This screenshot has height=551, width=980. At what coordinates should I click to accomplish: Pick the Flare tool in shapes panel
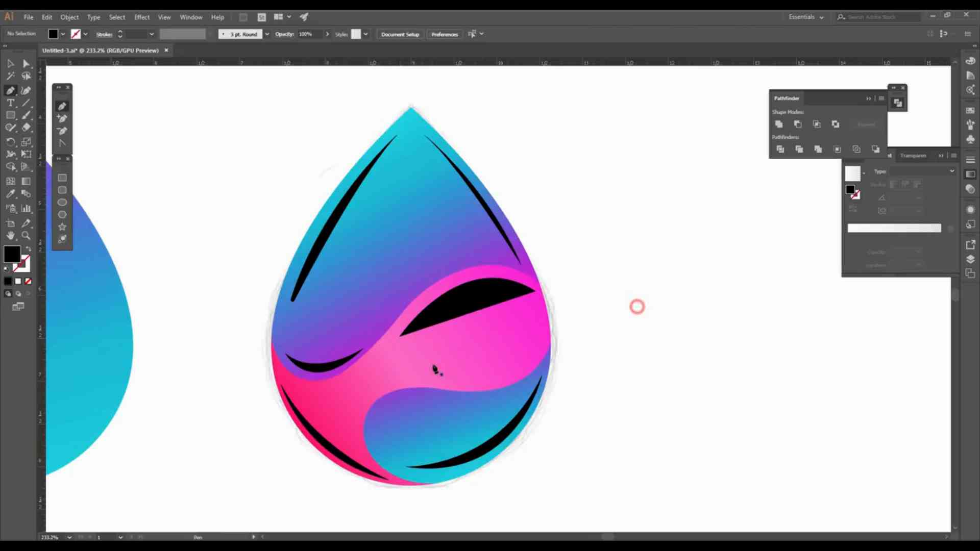(62, 239)
